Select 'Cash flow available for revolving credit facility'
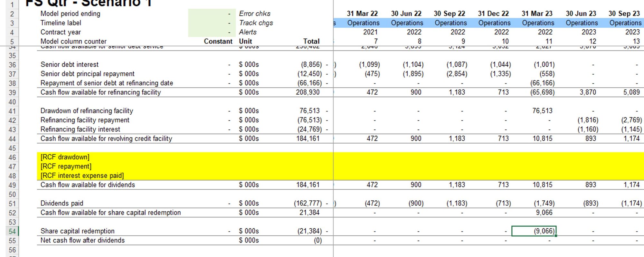 pos(106,138)
